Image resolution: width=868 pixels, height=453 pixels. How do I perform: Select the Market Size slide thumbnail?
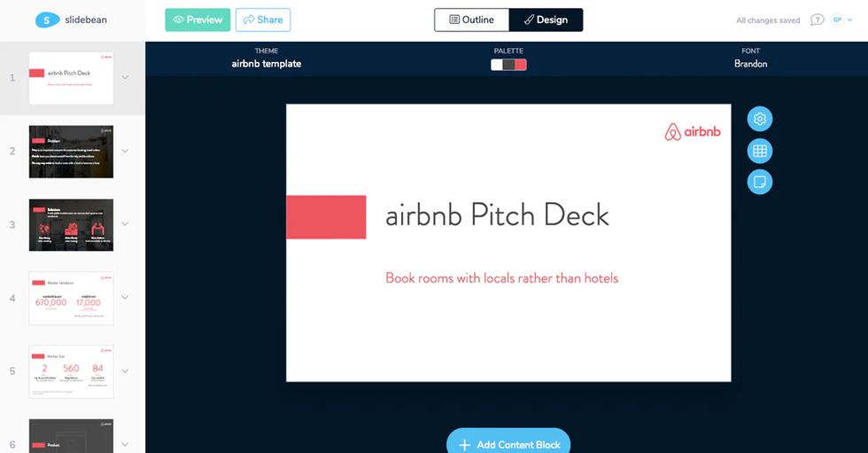click(71, 372)
